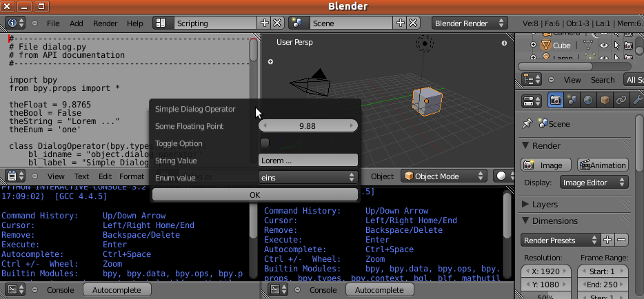This screenshot has height=299, width=644.
Task: Tick the Toggle Option checkbox in dialog
Action: tap(265, 143)
